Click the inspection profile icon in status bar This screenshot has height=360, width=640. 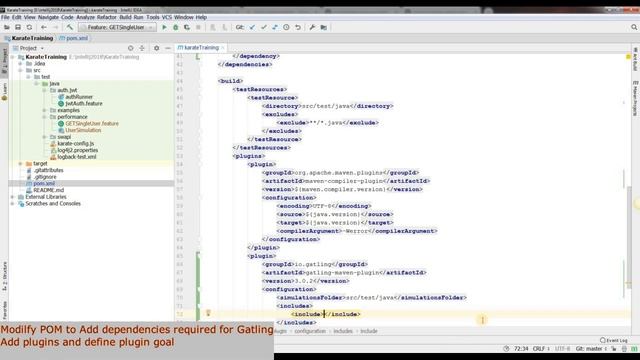coord(624,349)
